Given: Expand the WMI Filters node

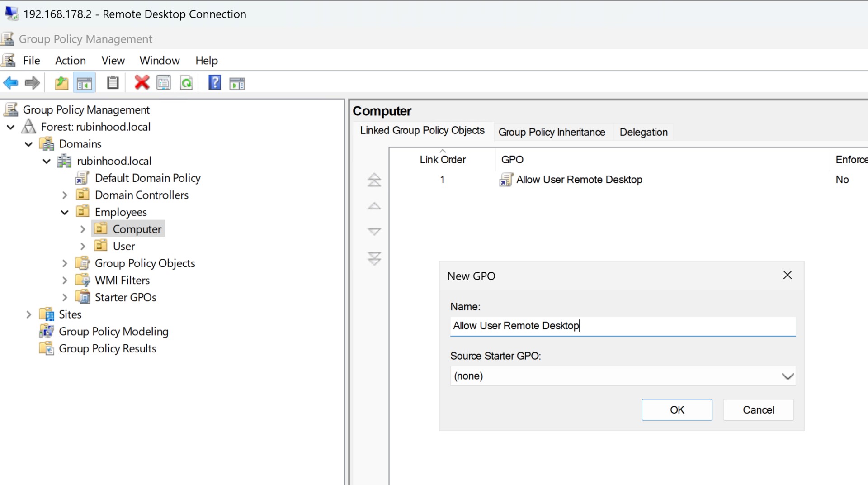Looking at the screenshot, I should (x=65, y=281).
